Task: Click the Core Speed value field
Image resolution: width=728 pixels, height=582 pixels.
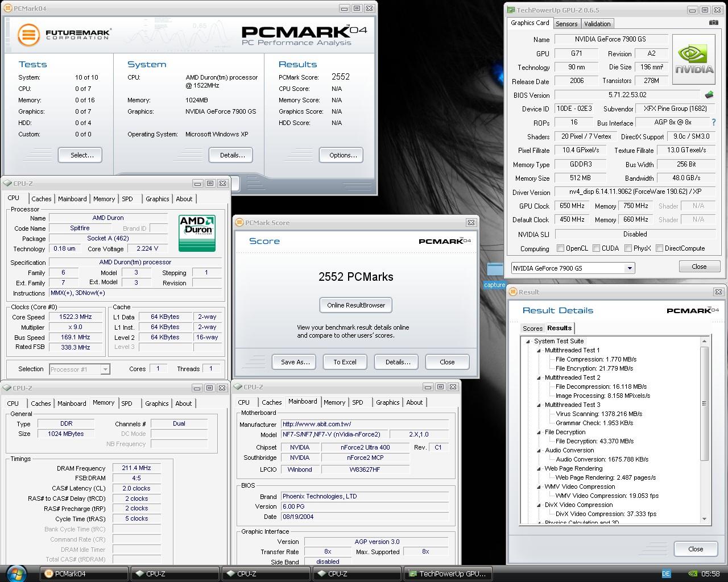Action: 76,317
